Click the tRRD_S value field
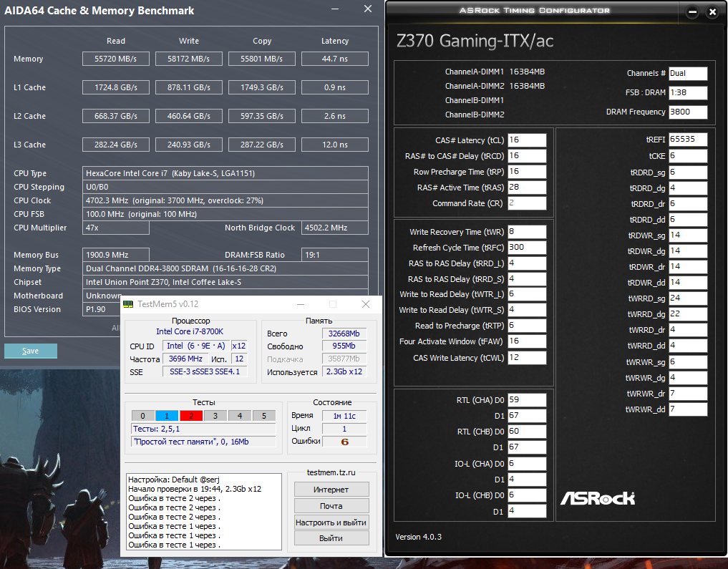The height and width of the screenshot is (569, 728). coord(527,279)
